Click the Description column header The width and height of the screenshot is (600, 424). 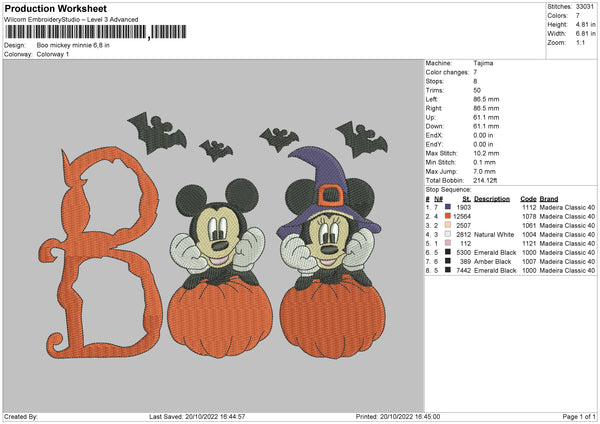tap(492, 198)
